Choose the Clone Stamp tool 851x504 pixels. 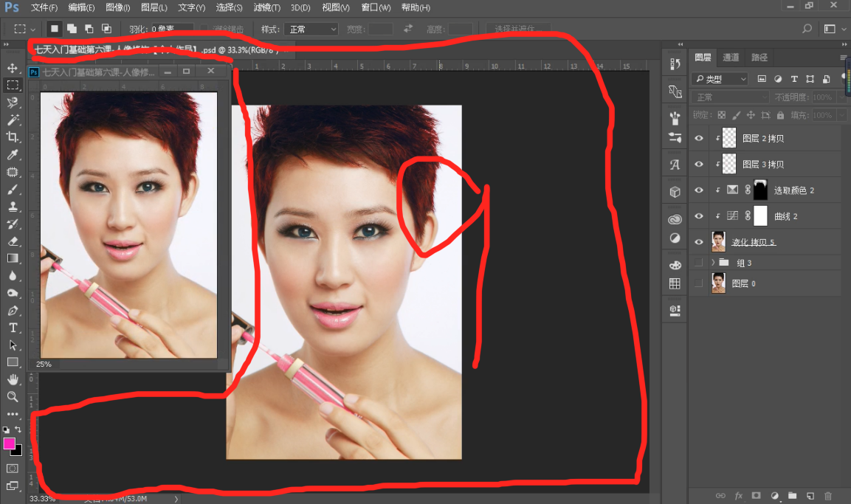coord(13,207)
